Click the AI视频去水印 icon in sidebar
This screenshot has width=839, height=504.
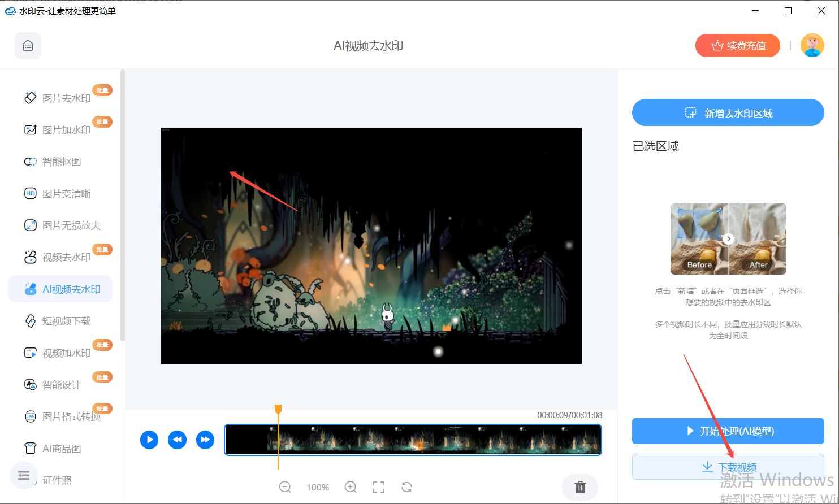(x=31, y=289)
